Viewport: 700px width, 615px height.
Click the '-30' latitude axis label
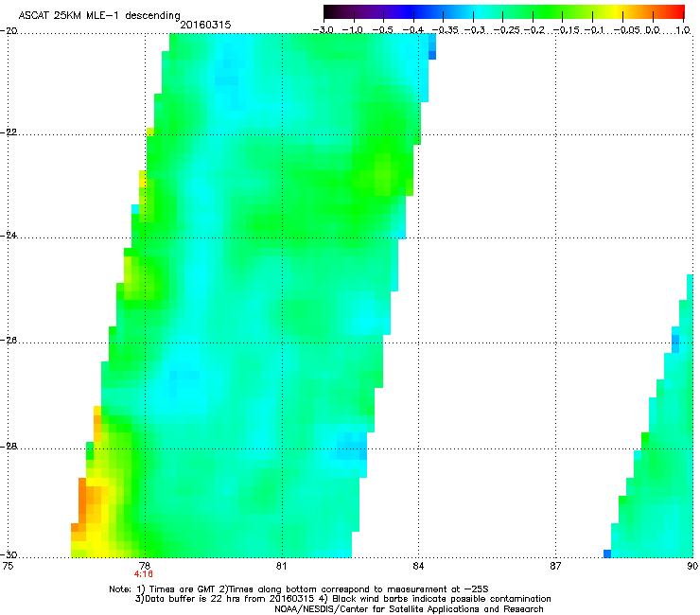coord(9,555)
